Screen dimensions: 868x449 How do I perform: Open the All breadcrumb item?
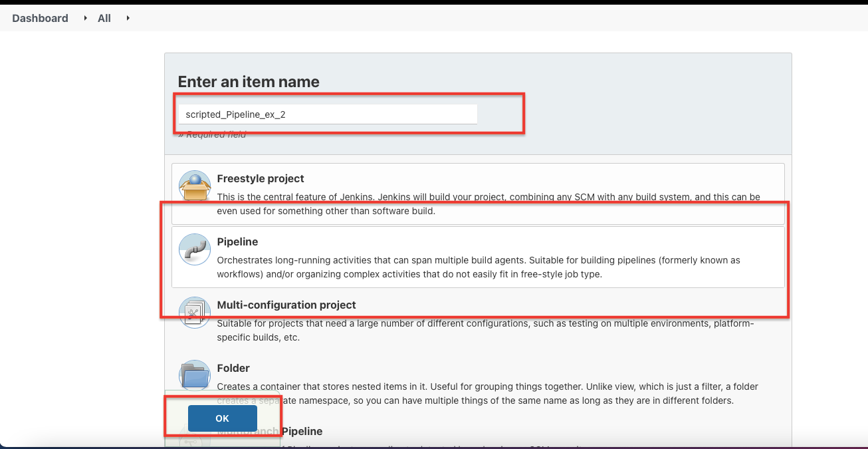(104, 18)
